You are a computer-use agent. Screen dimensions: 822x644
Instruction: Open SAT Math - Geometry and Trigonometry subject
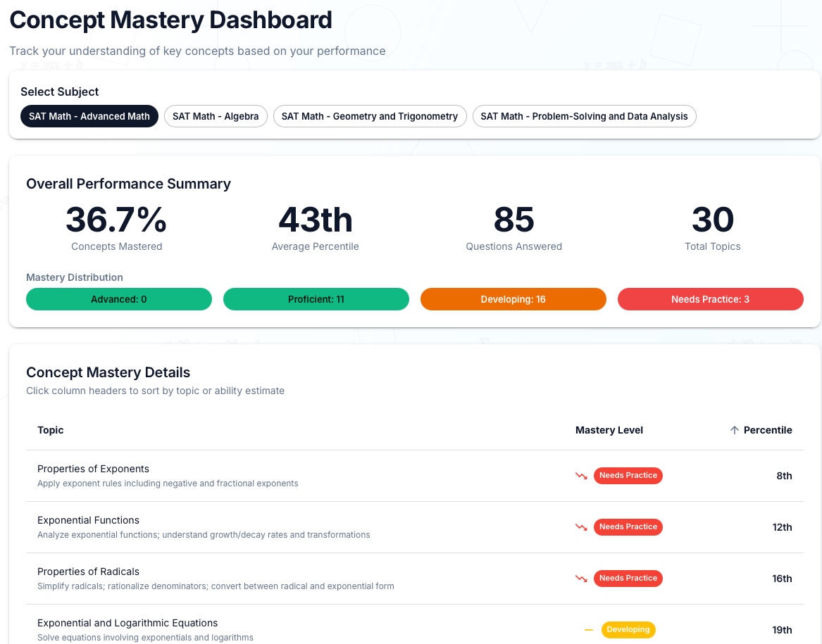point(370,116)
